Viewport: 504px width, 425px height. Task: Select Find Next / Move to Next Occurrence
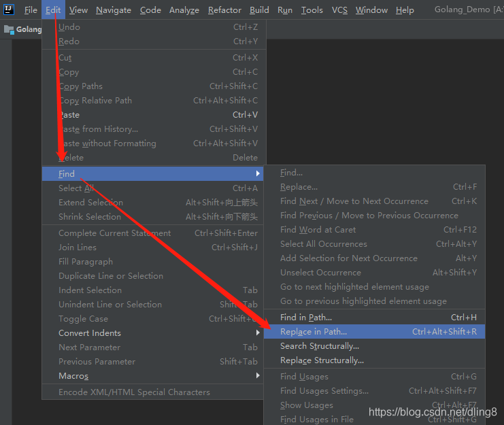[375, 201]
